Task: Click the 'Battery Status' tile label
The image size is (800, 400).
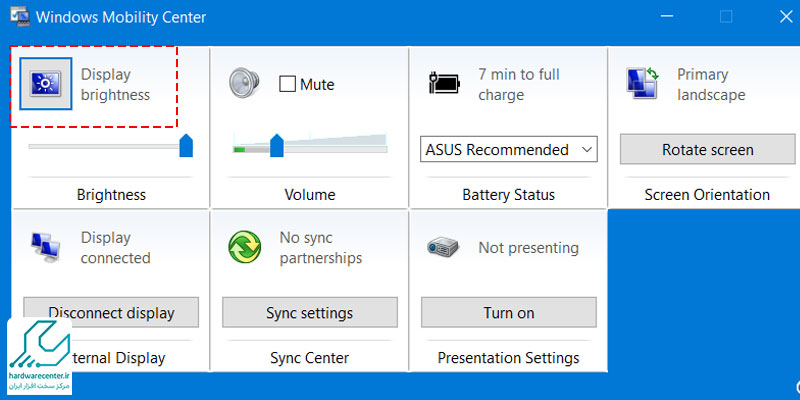Action: [509, 194]
